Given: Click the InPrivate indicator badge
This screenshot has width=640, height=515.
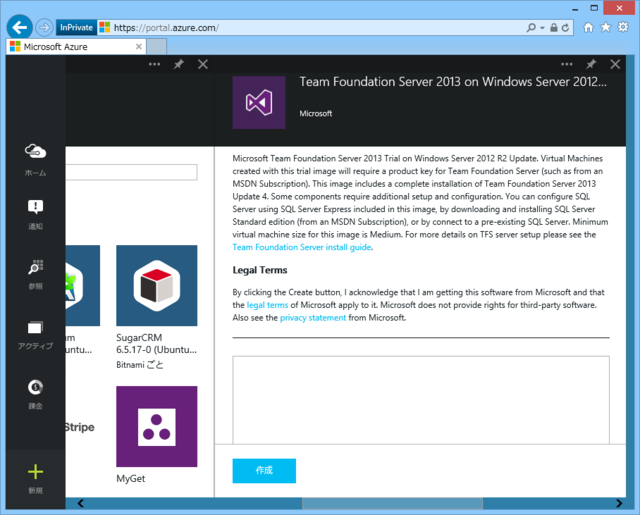Looking at the screenshot, I should (x=76, y=27).
